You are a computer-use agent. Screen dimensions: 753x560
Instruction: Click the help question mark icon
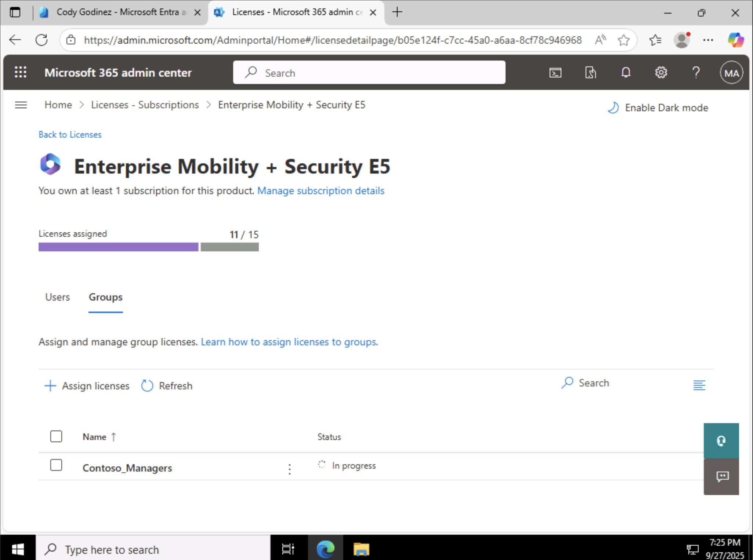point(696,73)
